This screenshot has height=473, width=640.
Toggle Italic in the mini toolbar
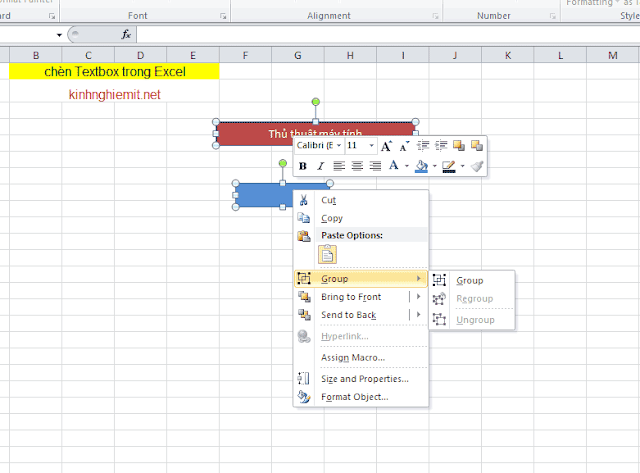coord(321,166)
